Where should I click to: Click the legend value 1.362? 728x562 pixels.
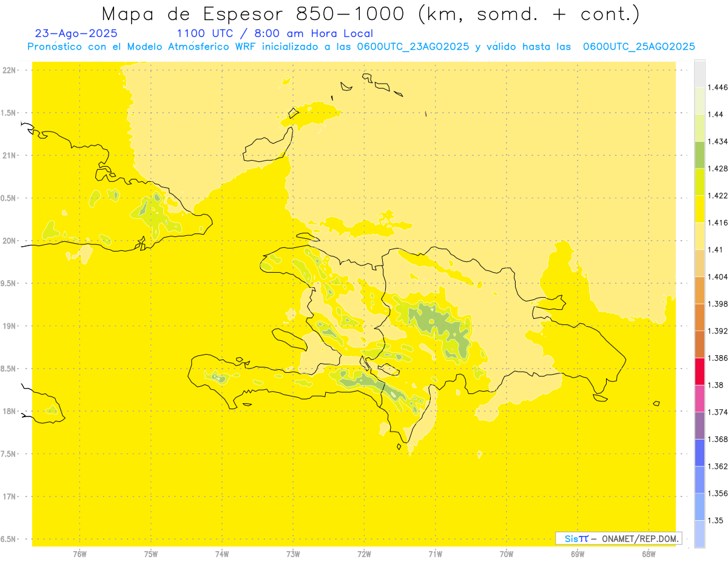pyautogui.click(x=718, y=467)
